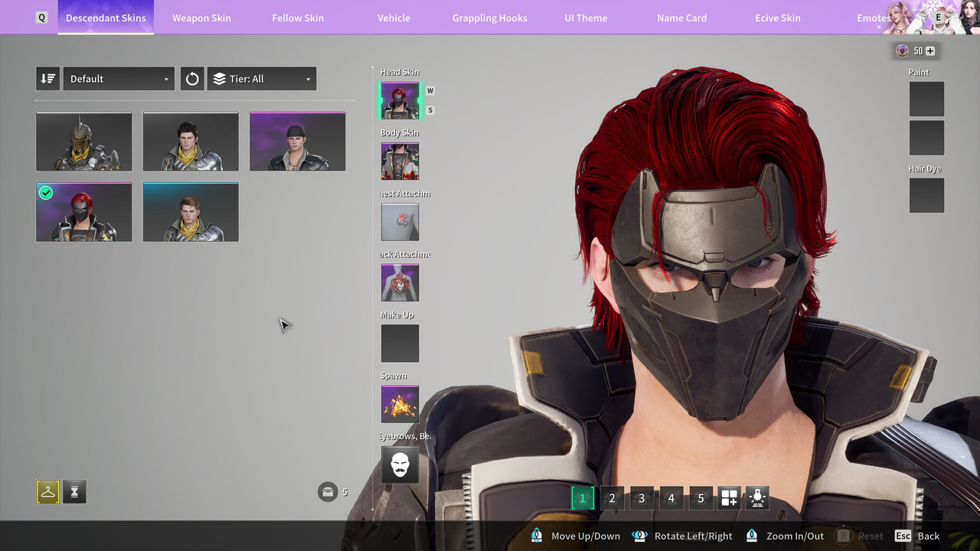Select the golden helmet knight skin thumbnail

pyautogui.click(x=83, y=142)
